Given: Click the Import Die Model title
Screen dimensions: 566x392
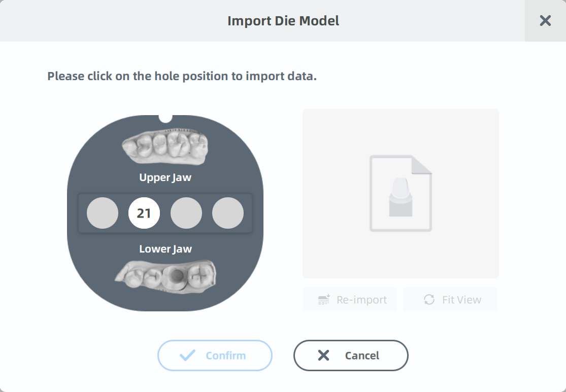Looking at the screenshot, I should [283, 21].
